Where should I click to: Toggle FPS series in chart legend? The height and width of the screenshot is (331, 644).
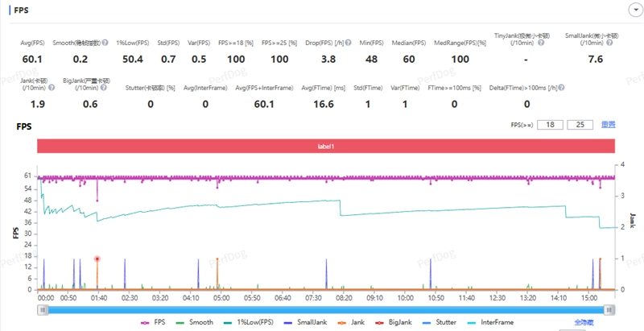[151, 321]
